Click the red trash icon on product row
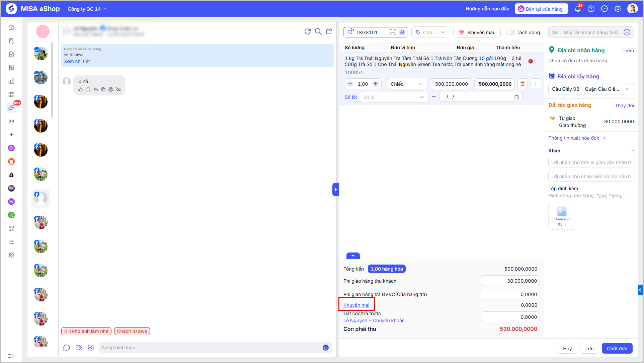The image size is (644, 363). pyautogui.click(x=522, y=84)
